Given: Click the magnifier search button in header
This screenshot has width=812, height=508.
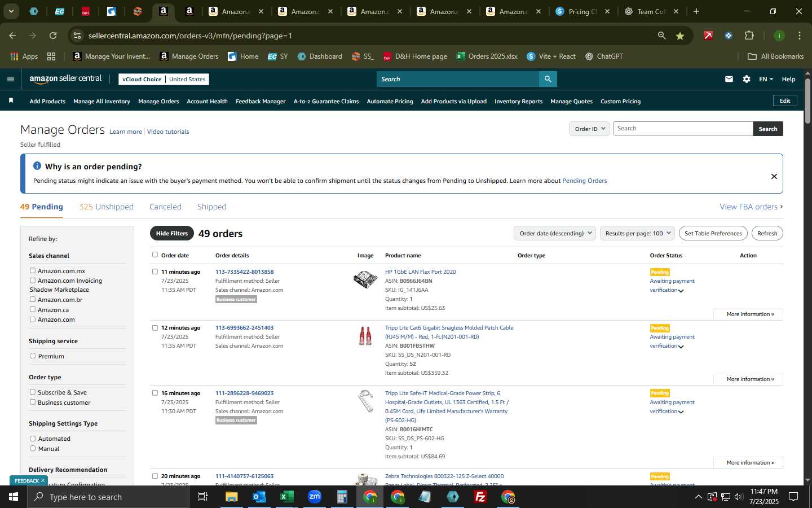Looking at the screenshot, I should tap(548, 79).
